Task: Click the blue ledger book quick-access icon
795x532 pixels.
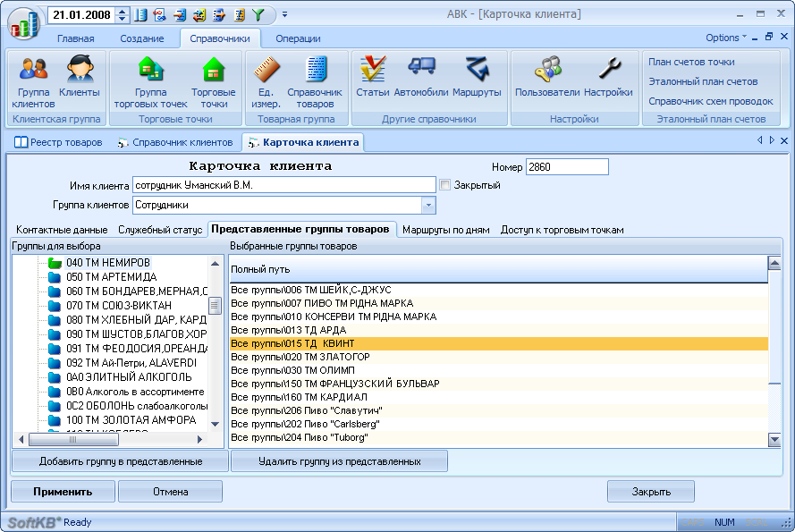Action: click(140, 14)
